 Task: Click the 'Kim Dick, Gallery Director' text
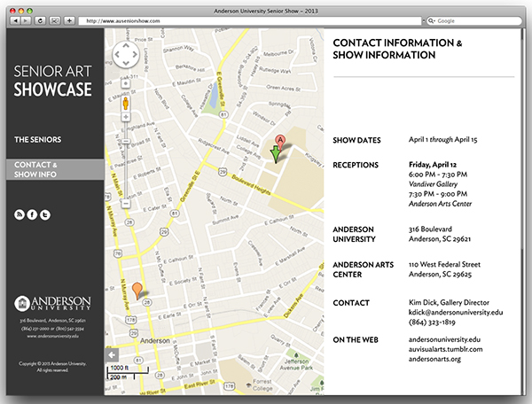pos(449,302)
